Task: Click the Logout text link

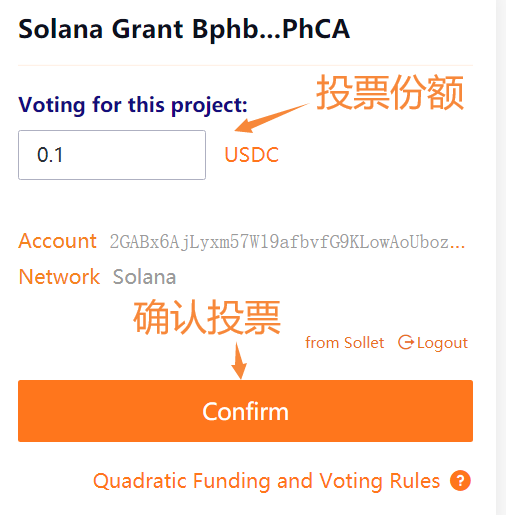Action: click(x=442, y=343)
